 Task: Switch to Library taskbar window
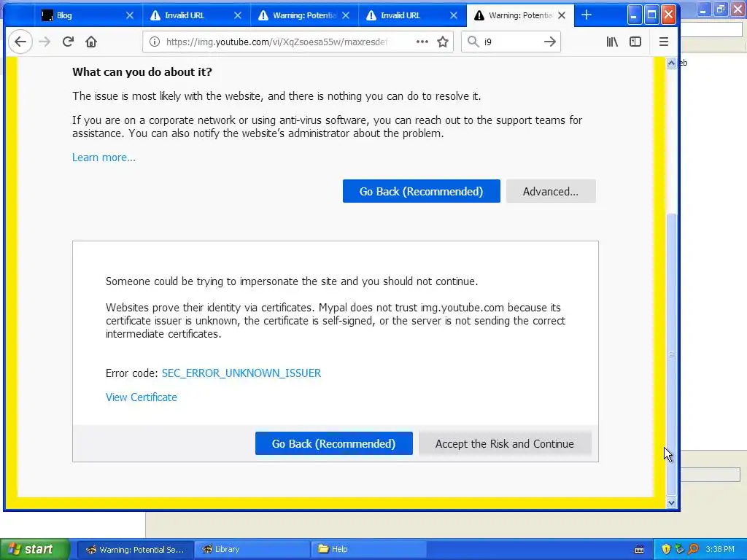coord(252,550)
